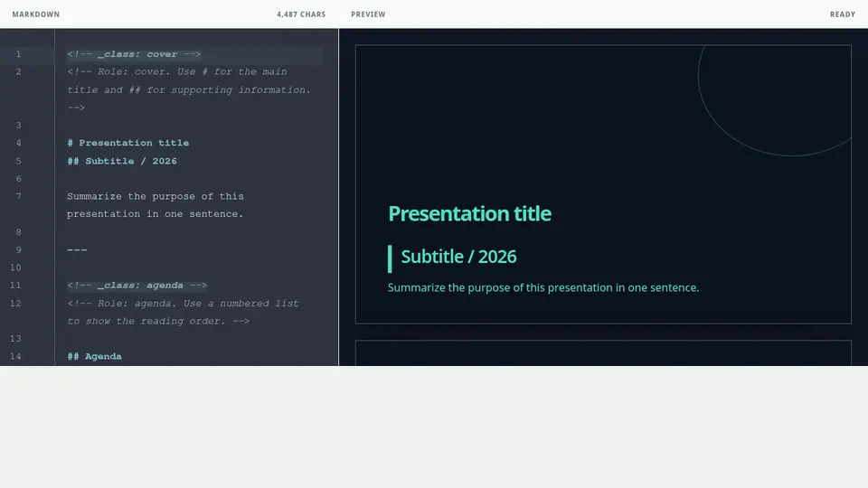Click line number 14 in the gutter
868x488 pixels.
15,356
